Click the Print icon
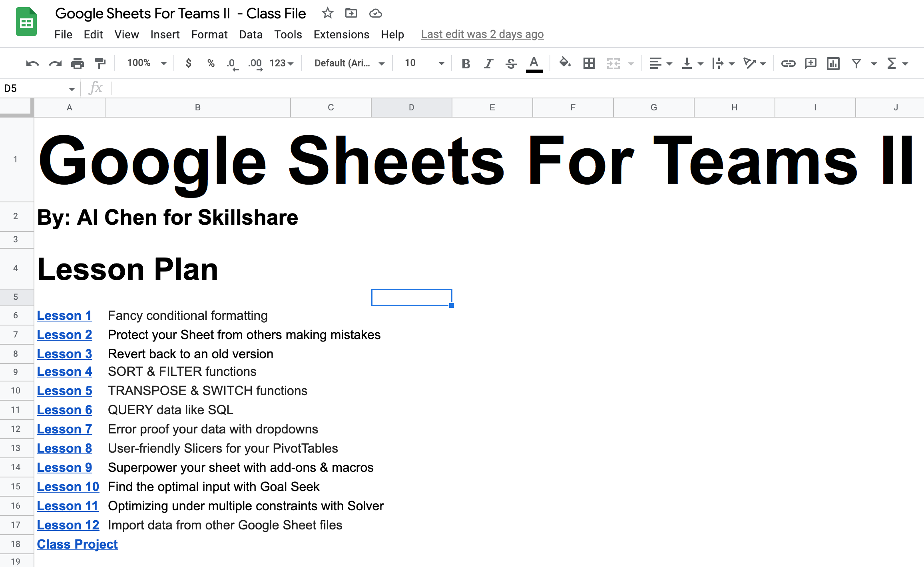Viewport: 924px width, 567px height. [77, 63]
